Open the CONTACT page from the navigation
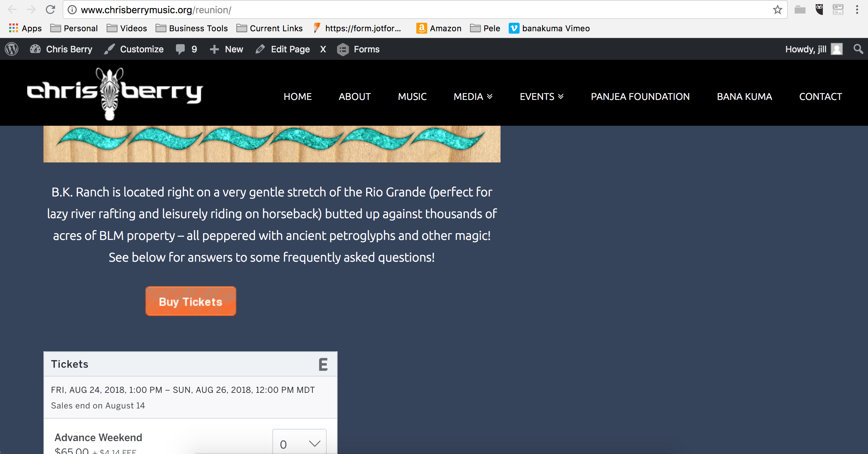Image resolution: width=868 pixels, height=454 pixels. 820,97
